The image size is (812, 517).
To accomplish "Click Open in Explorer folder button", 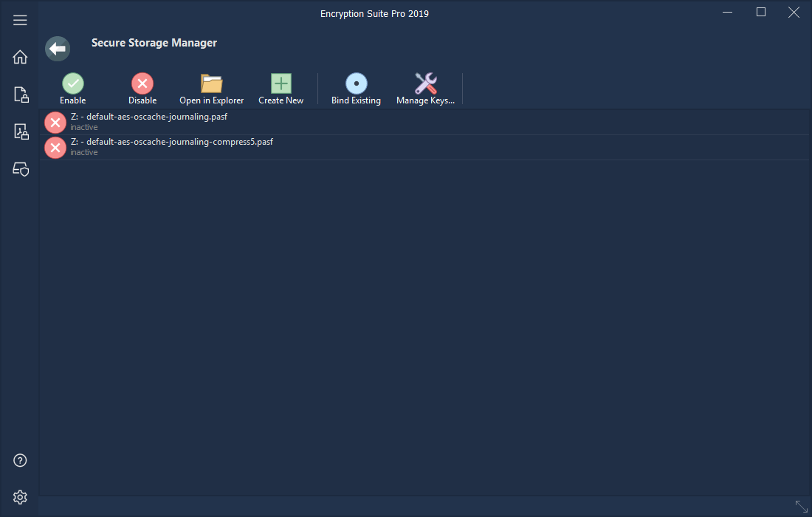I will [212, 89].
